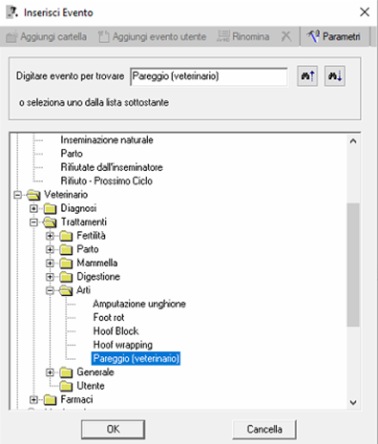Image resolution: width=378 pixels, height=444 pixels.
Task: Select the Trattamenti folder label
Action: 84,222
